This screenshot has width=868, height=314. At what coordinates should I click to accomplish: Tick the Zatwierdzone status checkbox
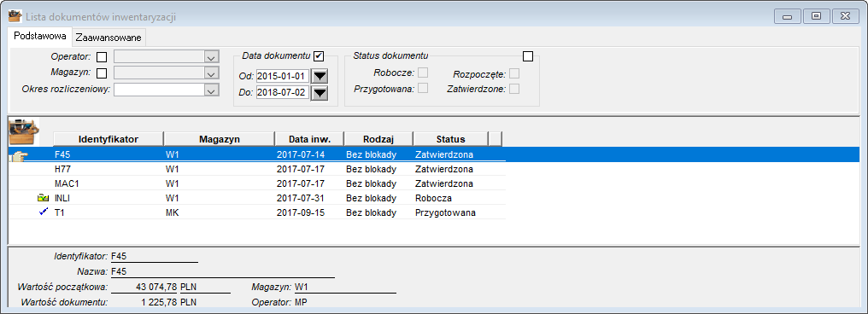point(514,89)
